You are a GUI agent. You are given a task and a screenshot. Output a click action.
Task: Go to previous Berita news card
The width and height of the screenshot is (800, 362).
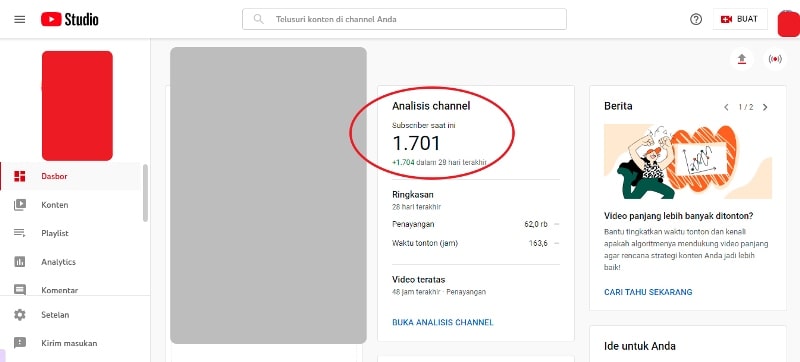(726, 107)
